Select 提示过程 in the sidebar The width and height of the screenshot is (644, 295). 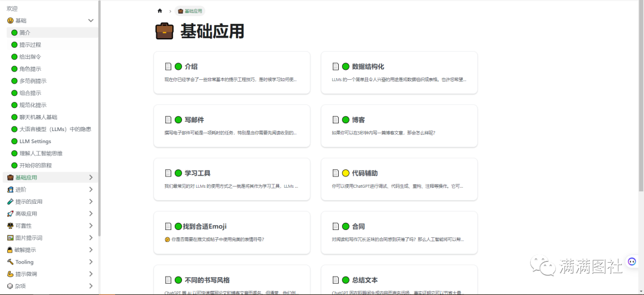pyautogui.click(x=30, y=45)
